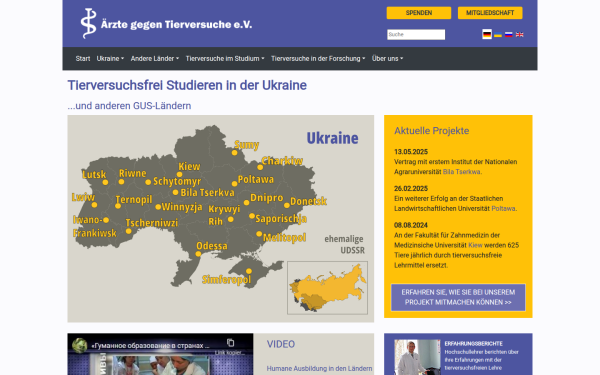600x375 pixels.
Task: Select Tscherniwzi on the map
Action: tap(152, 223)
